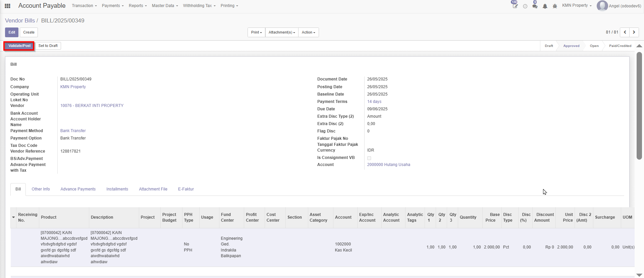Sort by UOM column header

click(627, 217)
